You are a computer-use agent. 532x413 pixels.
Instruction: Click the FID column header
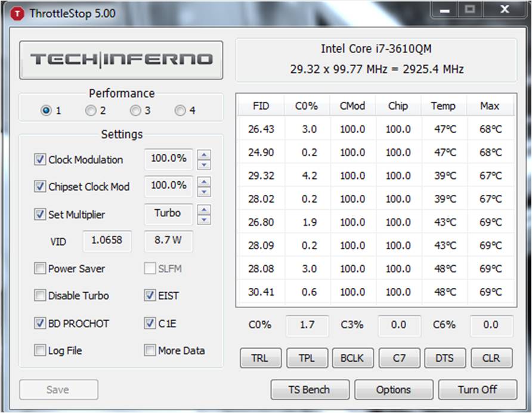click(261, 106)
